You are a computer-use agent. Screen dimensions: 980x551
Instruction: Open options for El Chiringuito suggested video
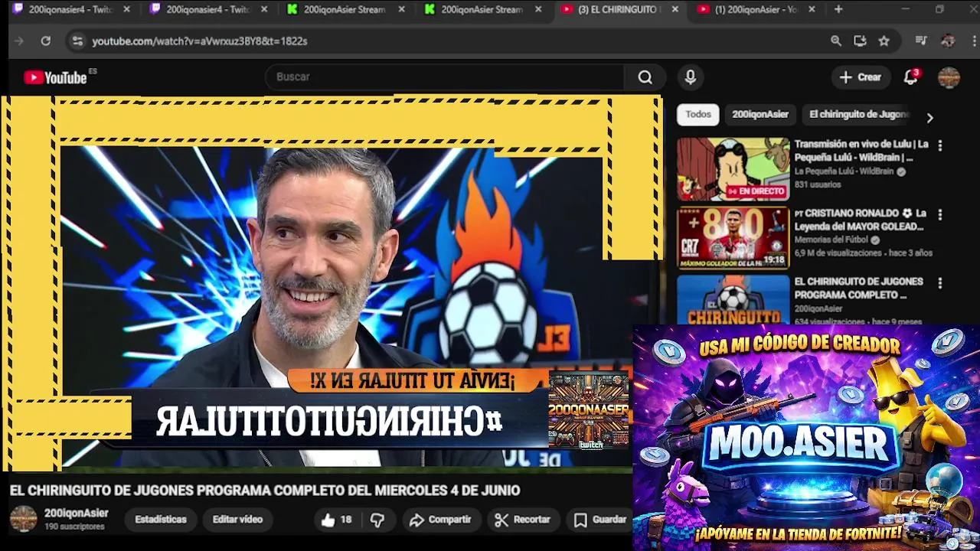(x=940, y=283)
